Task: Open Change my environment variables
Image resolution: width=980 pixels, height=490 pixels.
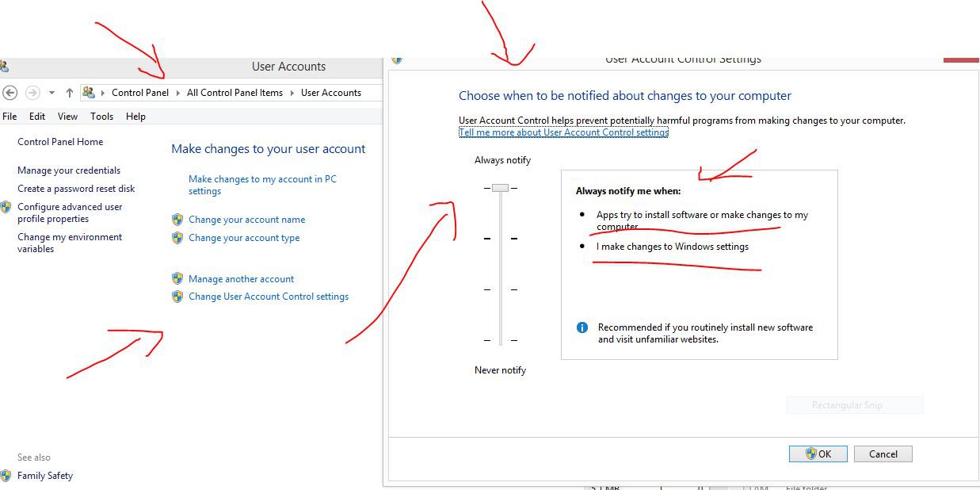Action: (70, 243)
